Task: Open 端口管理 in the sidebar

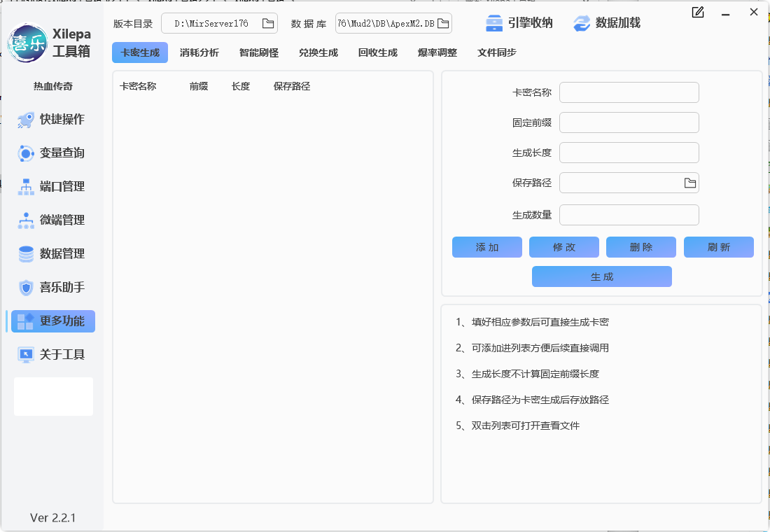Action: [53, 187]
